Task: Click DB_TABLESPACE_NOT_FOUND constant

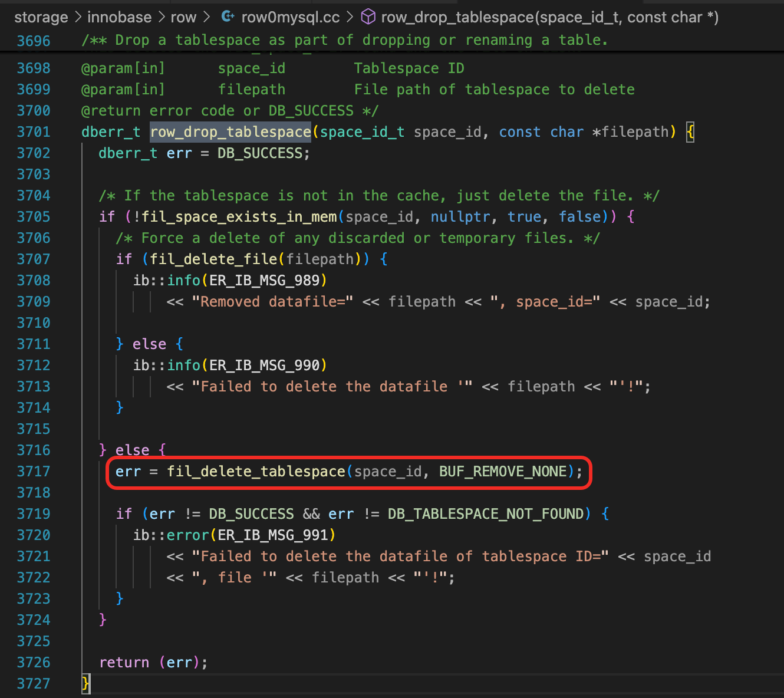Action: pyautogui.click(x=485, y=514)
